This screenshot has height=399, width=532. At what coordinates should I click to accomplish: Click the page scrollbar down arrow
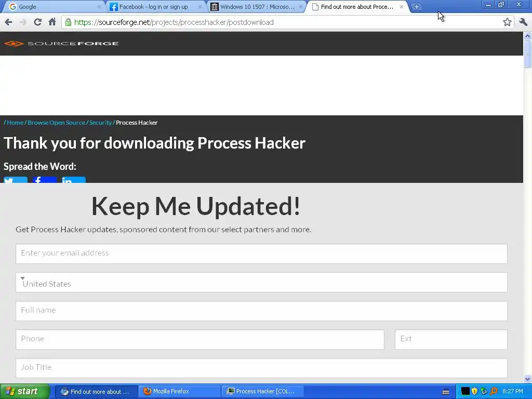(x=528, y=379)
